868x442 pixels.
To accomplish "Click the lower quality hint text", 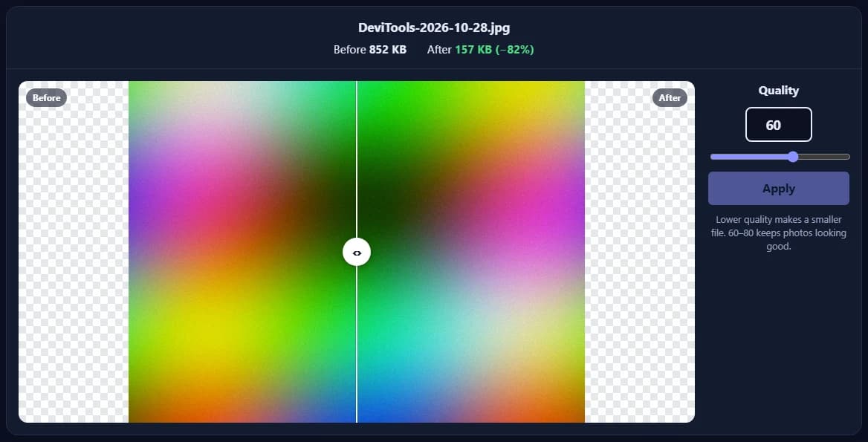I will [778, 233].
